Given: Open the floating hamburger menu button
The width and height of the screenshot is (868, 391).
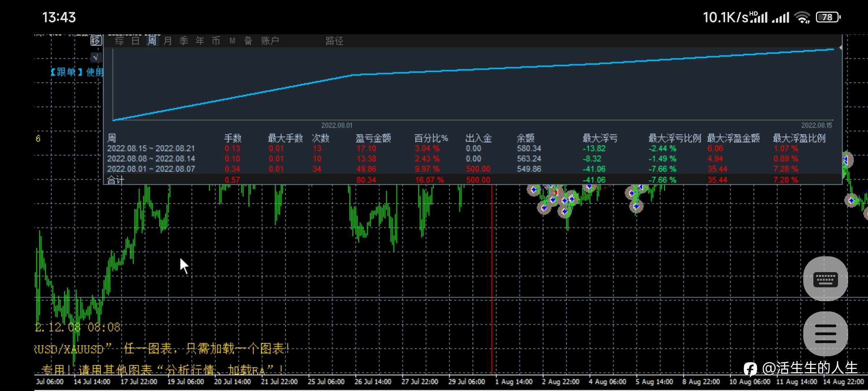Looking at the screenshot, I should point(825,333).
